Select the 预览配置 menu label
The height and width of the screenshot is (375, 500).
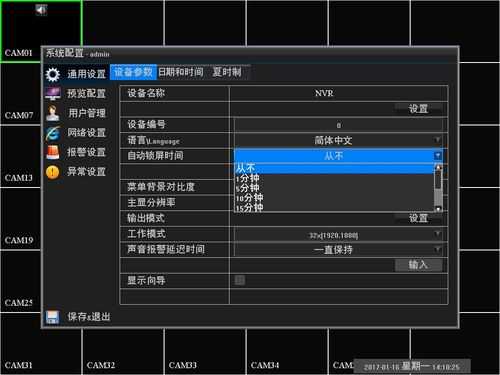[x=86, y=94]
